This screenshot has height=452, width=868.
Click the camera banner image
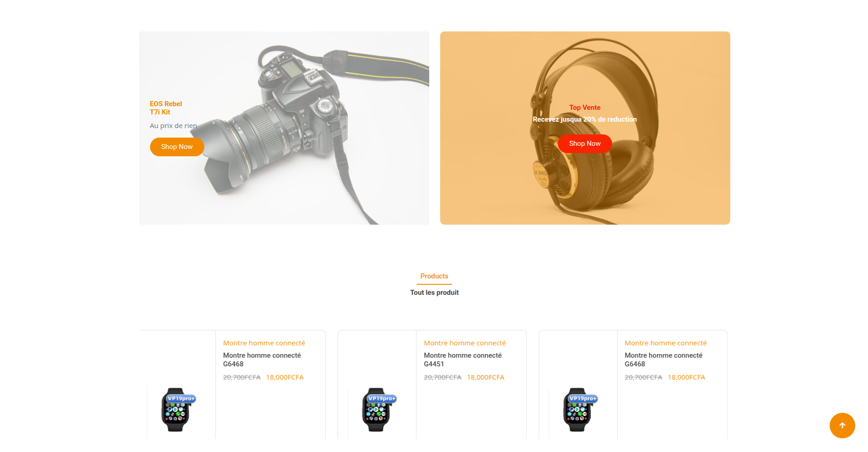click(284, 128)
